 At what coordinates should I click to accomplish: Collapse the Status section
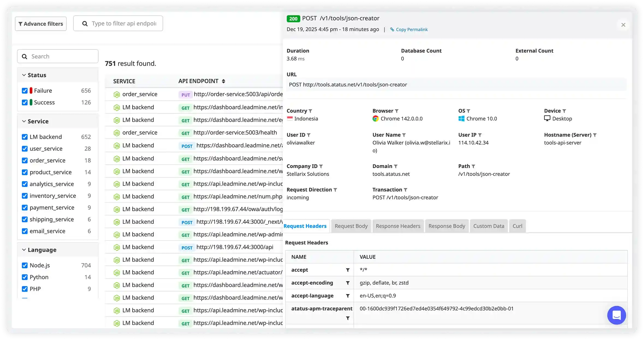click(x=23, y=75)
